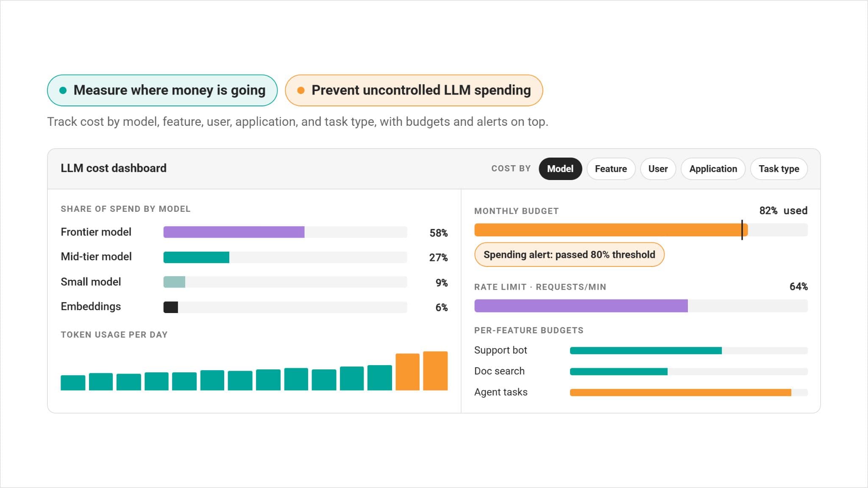Click the last orange token usage bar

[435, 371]
